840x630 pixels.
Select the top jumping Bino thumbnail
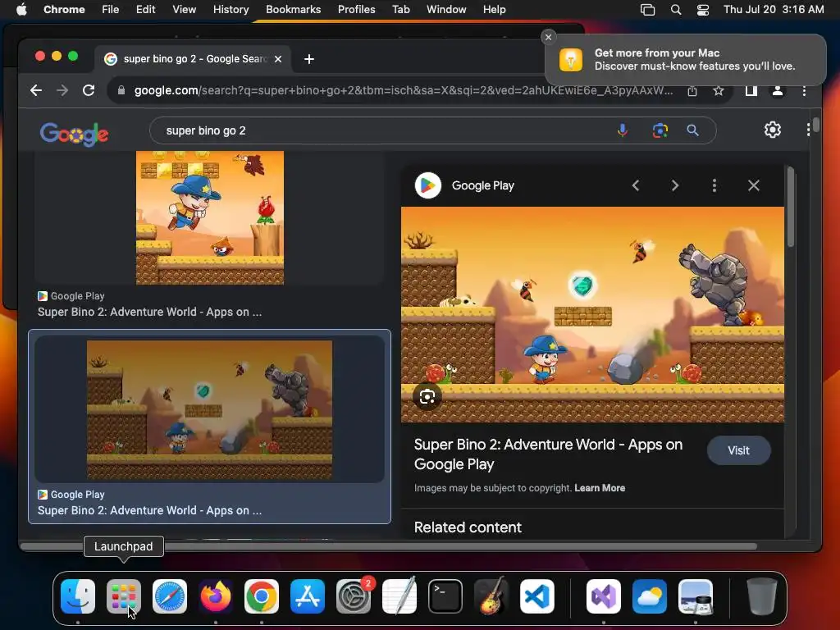209,217
